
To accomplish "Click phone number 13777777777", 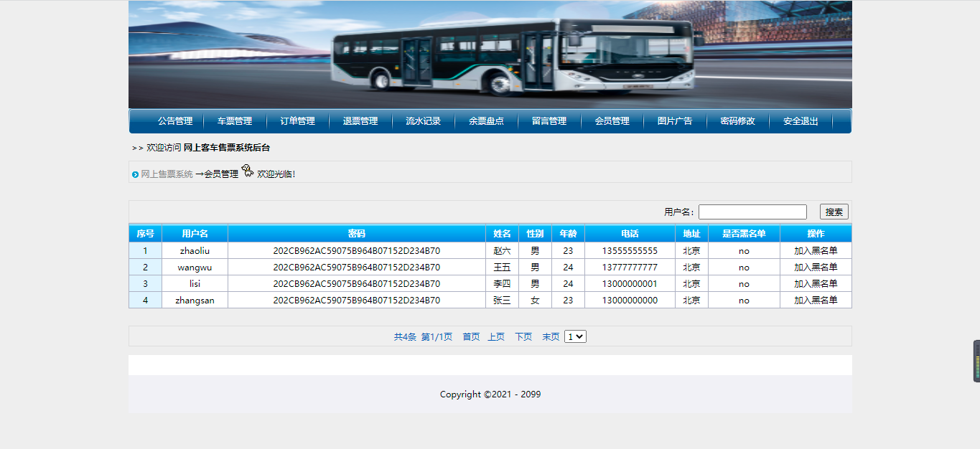I will pyautogui.click(x=630, y=268).
